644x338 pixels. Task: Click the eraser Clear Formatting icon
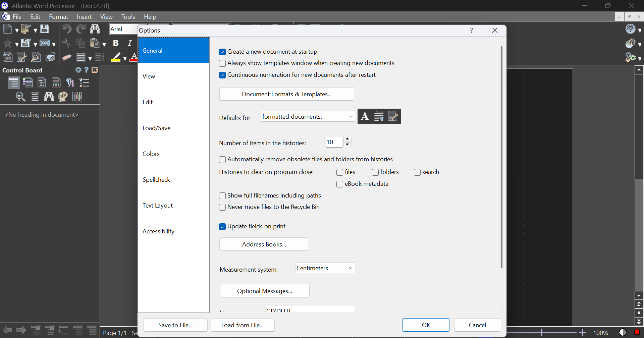(x=67, y=57)
